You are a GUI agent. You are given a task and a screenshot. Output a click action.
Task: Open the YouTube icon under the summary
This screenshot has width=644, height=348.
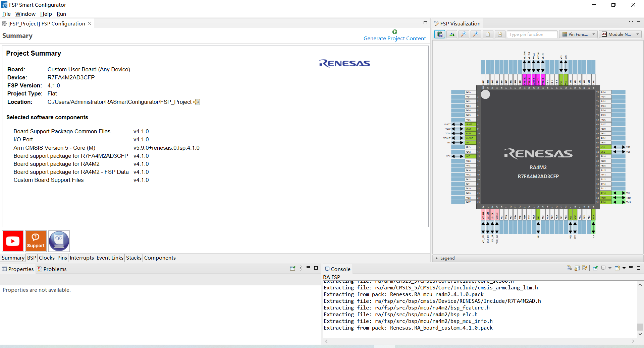point(13,241)
